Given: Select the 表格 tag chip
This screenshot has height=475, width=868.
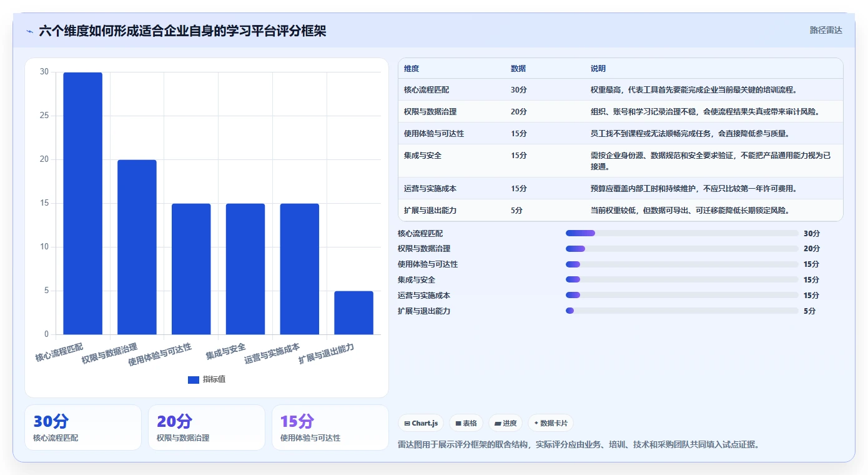Looking at the screenshot, I should pyautogui.click(x=466, y=423).
